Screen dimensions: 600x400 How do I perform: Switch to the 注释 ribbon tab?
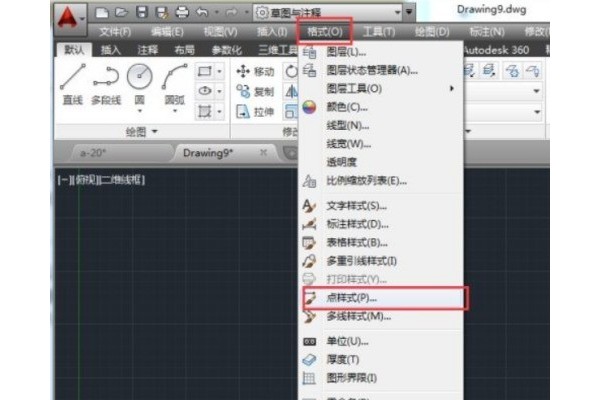pyautogui.click(x=147, y=50)
